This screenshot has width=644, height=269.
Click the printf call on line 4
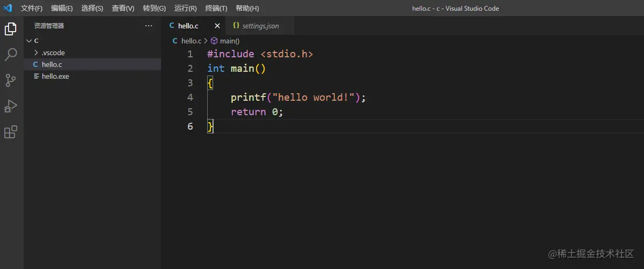(248, 98)
